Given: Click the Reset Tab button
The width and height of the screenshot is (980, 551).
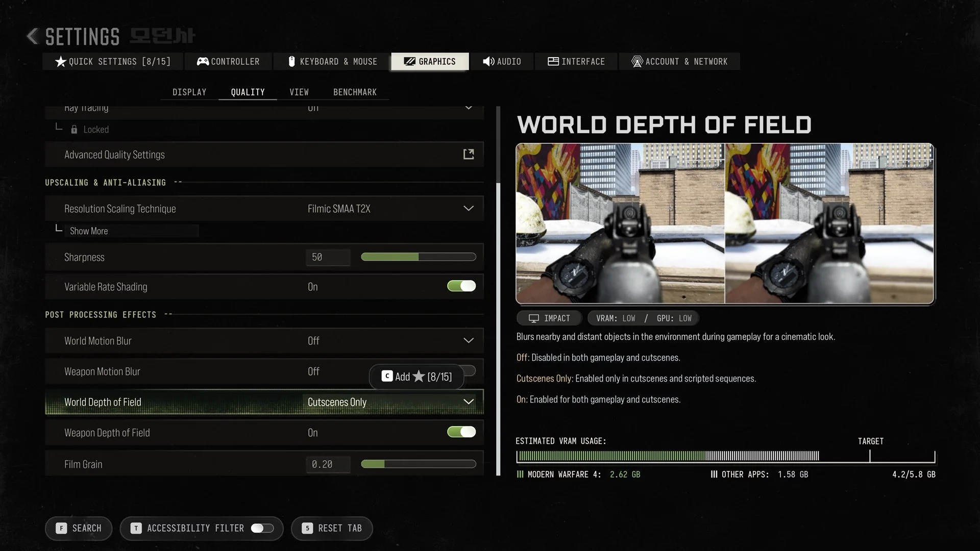Looking at the screenshot, I should pos(332,528).
